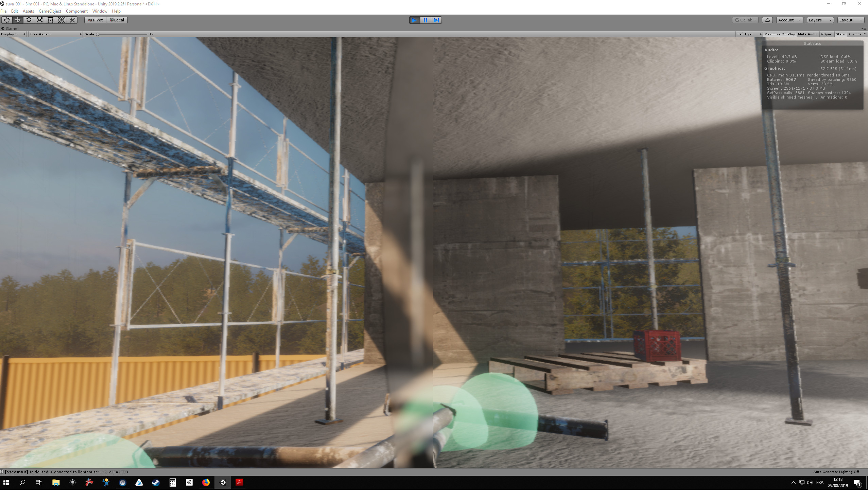
Task: Toggle Mute Audio
Action: pyautogui.click(x=807, y=34)
